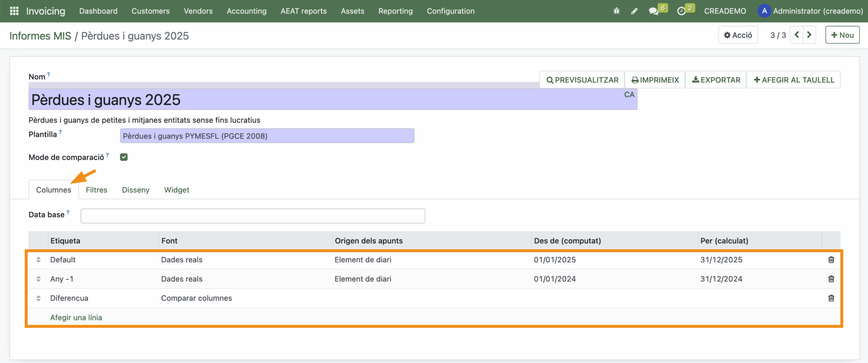Click the Afegir una línia link
868x363 pixels.
click(x=76, y=318)
